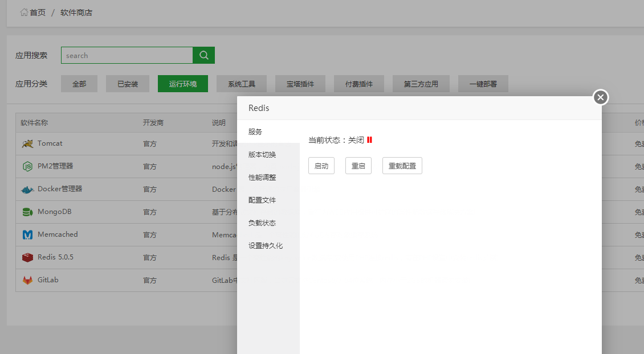This screenshot has width=644, height=354.
Task: Click the Tomcat name in list
Action: (x=50, y=143)
